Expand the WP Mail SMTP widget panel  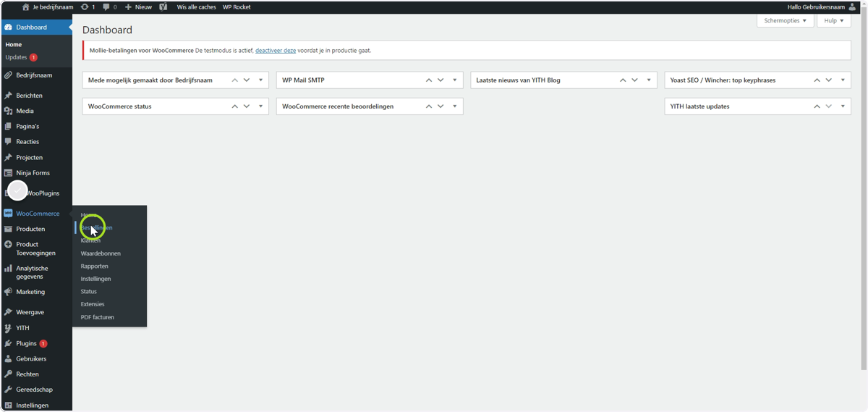click(x=454, y=80)
